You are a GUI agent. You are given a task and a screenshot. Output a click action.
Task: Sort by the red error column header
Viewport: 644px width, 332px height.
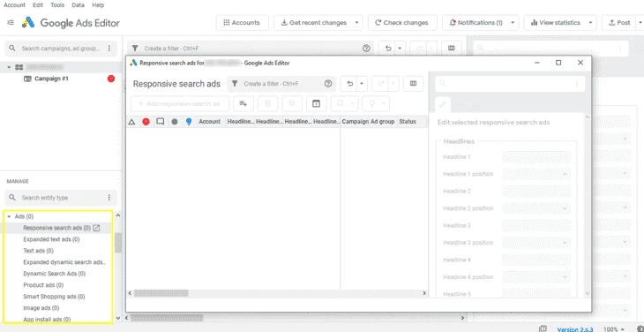click(146, 122)
